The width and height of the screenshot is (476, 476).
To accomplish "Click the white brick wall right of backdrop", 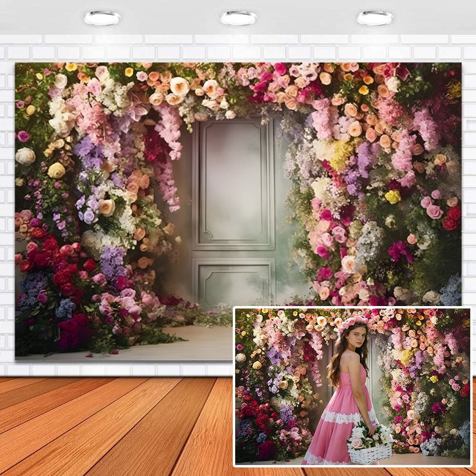I will click(468, 190).
